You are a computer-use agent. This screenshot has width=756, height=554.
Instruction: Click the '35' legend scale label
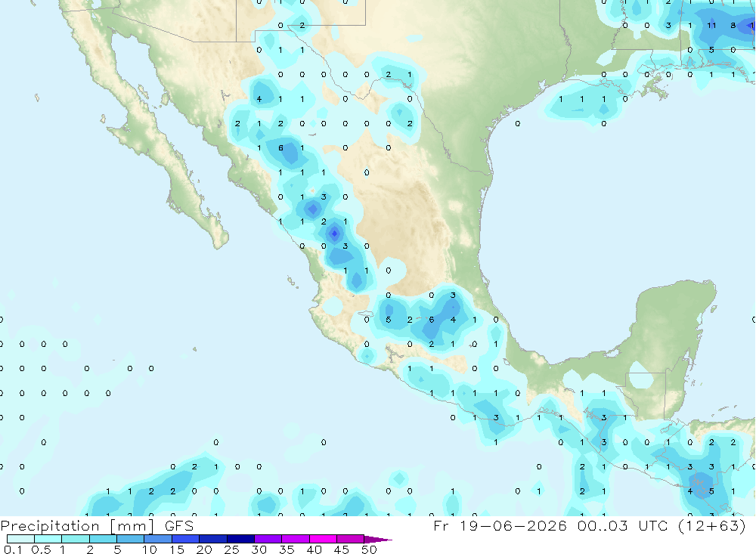287,549
